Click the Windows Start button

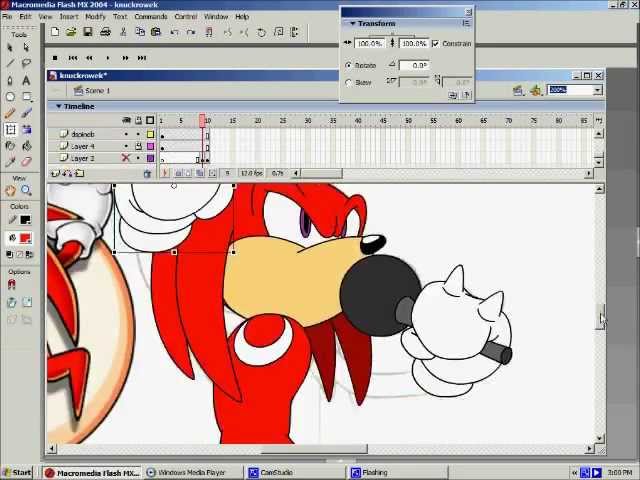pyautogui.click(x=16, y=473)
